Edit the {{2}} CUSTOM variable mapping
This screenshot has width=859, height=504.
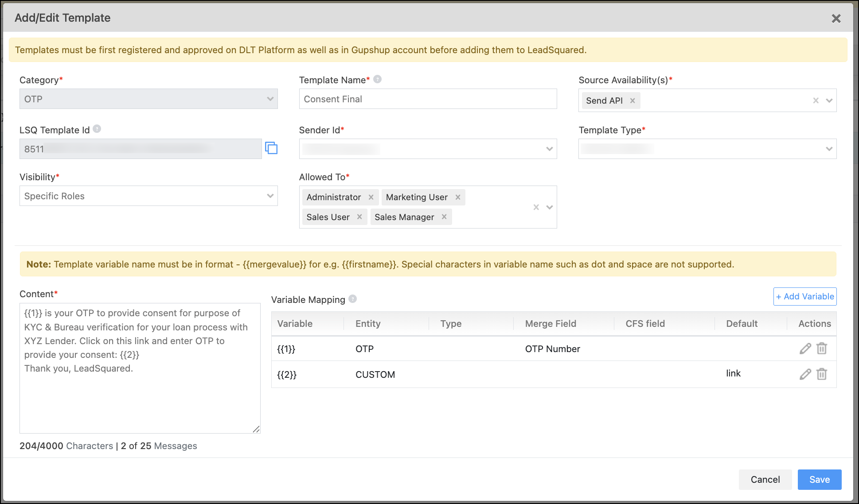805,374
